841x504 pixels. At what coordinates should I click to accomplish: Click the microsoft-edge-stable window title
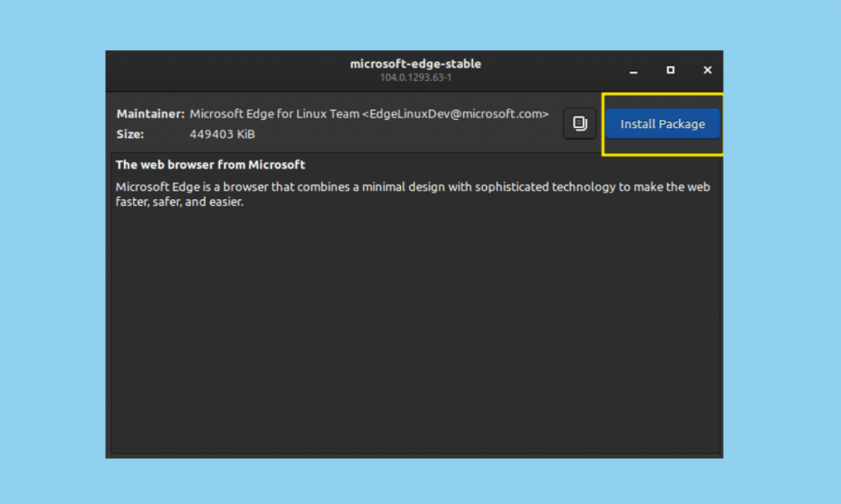point(416,64)
